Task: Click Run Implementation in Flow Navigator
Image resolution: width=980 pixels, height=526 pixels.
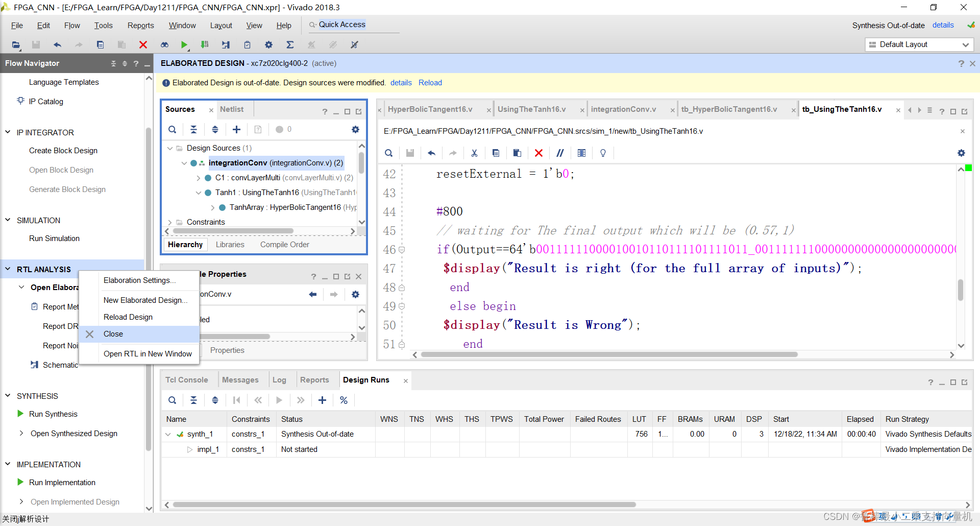Action: [x=62, y=483]
